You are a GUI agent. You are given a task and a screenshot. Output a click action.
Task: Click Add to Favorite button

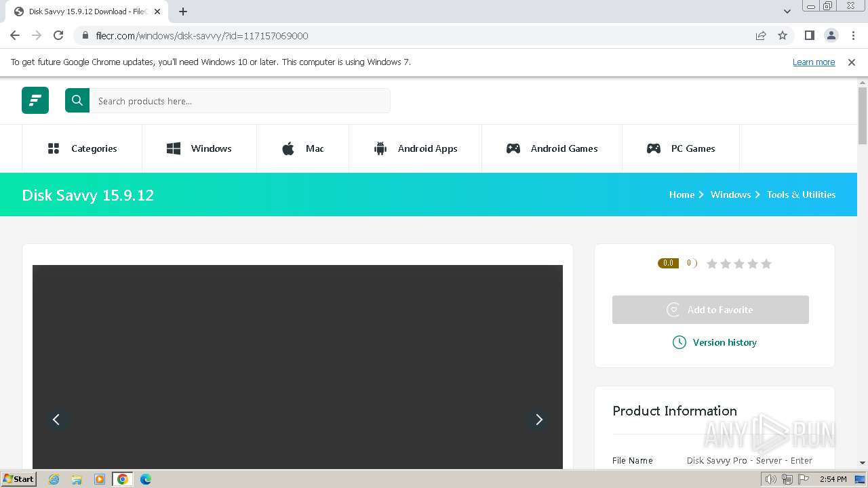[711, 310]
